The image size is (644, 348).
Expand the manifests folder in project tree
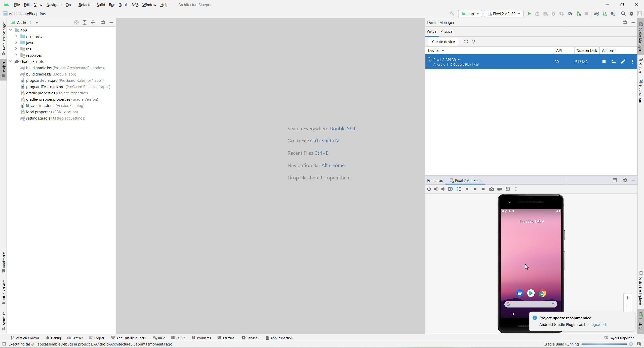[16, 36]
